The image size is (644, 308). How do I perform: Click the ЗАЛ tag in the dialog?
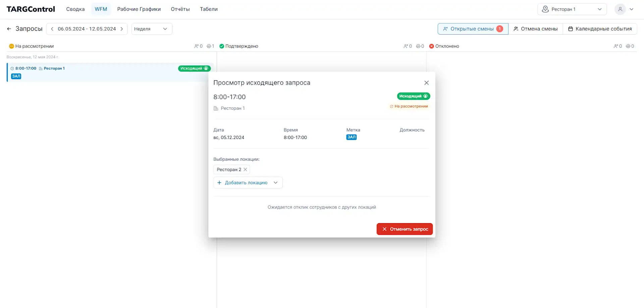352,137
